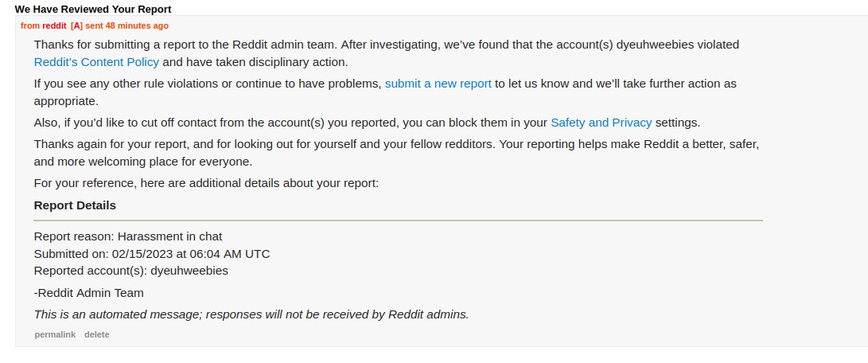Click the Reported account(s): dyeuhweebies line
This screenshot has width=868, height=363.
130,271
